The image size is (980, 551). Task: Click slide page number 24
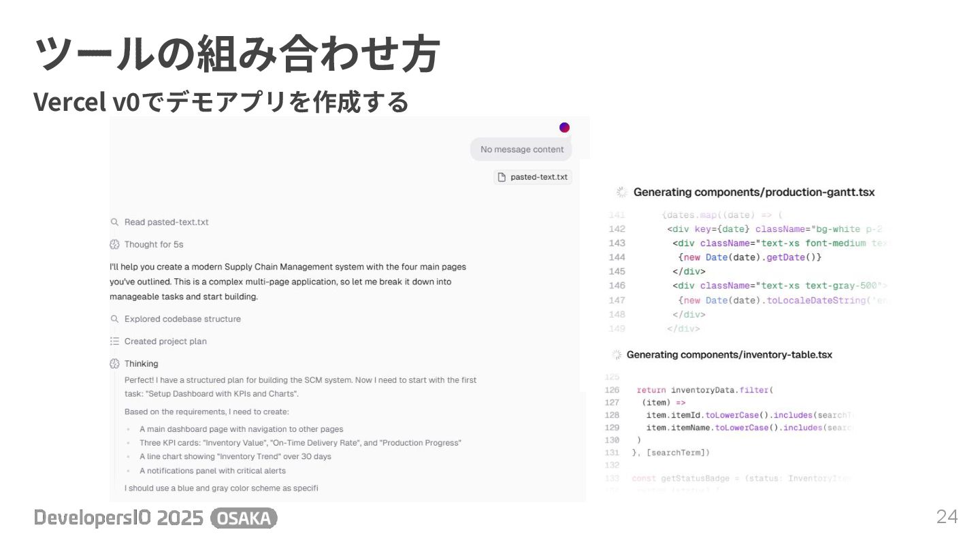pyautogui.click(x=947, y=517)
